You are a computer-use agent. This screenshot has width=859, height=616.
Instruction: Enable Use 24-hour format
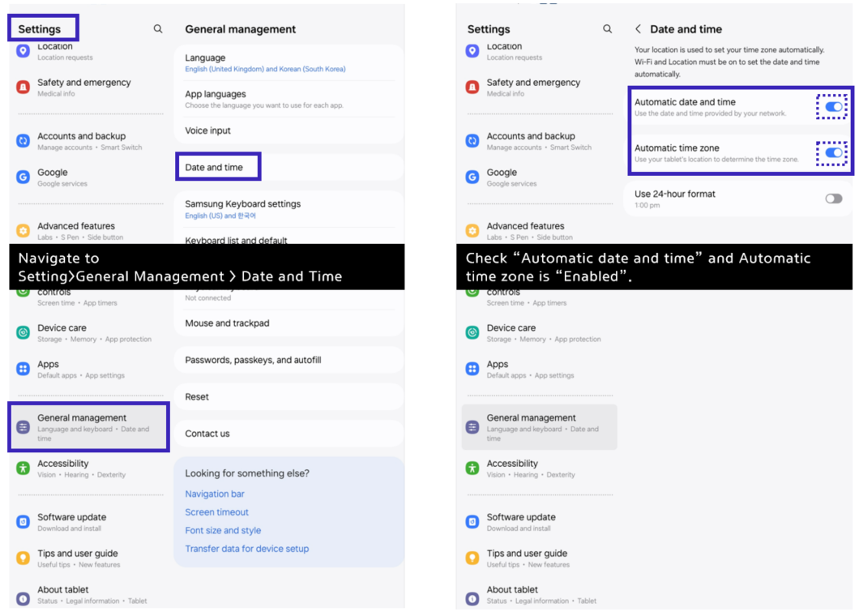pos(833,197)
